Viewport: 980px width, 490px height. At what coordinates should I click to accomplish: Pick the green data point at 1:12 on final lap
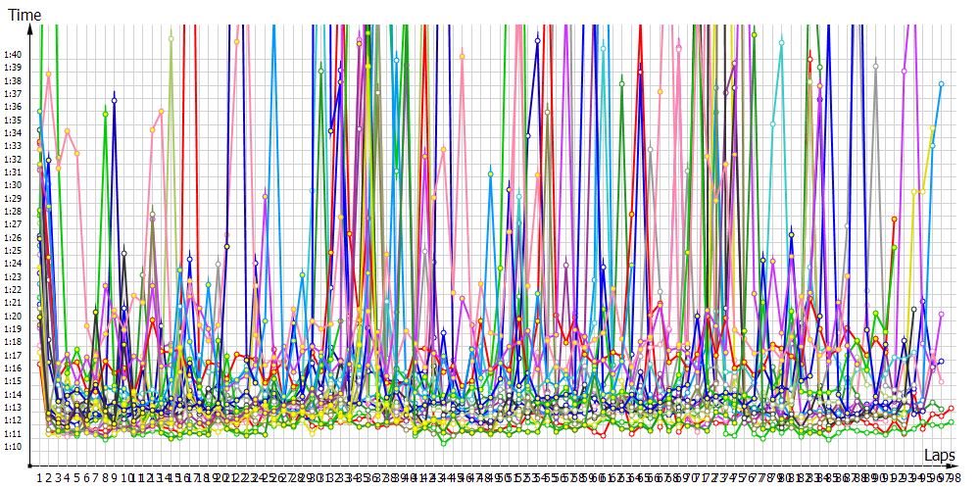pyautogui.click(x=951, y=422)
